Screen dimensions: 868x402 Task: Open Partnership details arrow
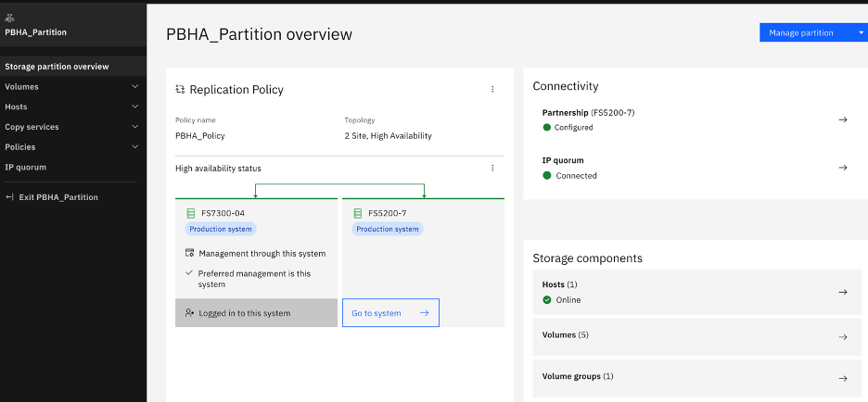click(x=842, y=119)
